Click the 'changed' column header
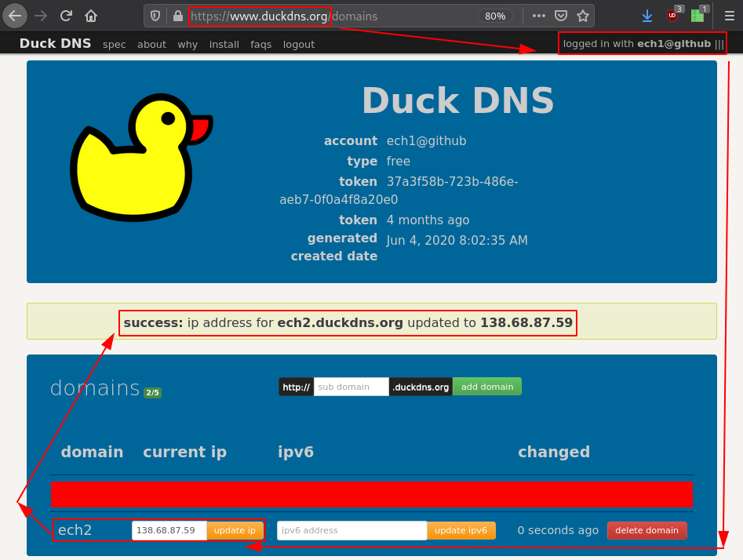The width and height of the screenshot is (743, 560). tap(554, 452)
